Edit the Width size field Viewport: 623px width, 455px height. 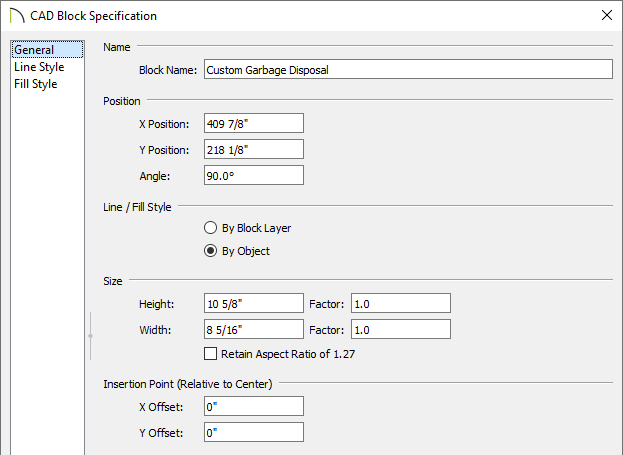254,329
